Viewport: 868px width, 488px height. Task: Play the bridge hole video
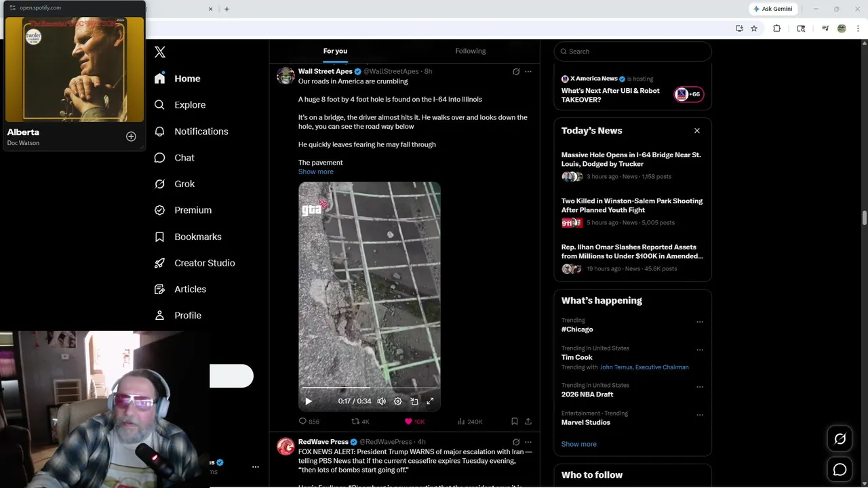(x=309, y=401)
